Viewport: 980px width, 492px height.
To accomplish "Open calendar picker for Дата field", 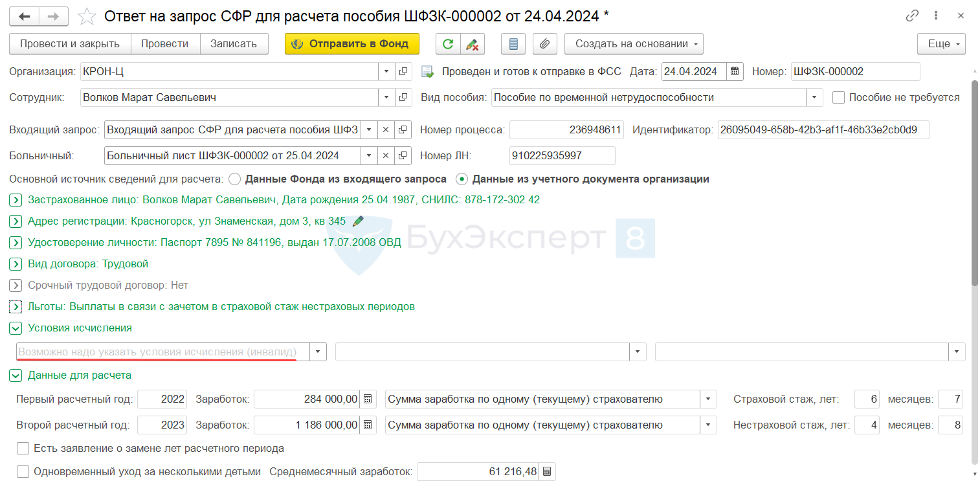I will (x=735, y=71).
